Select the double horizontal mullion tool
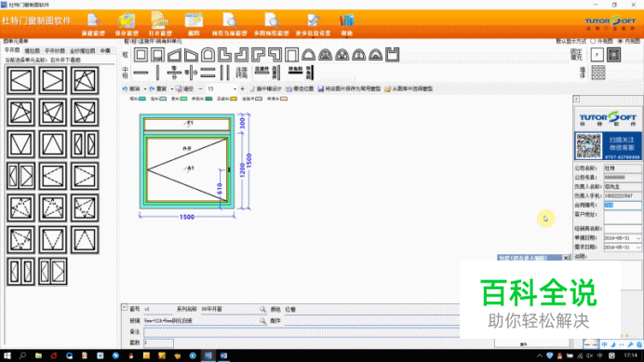Image resolution: width=644 pixels, height=362 pixels. (208, 73)
